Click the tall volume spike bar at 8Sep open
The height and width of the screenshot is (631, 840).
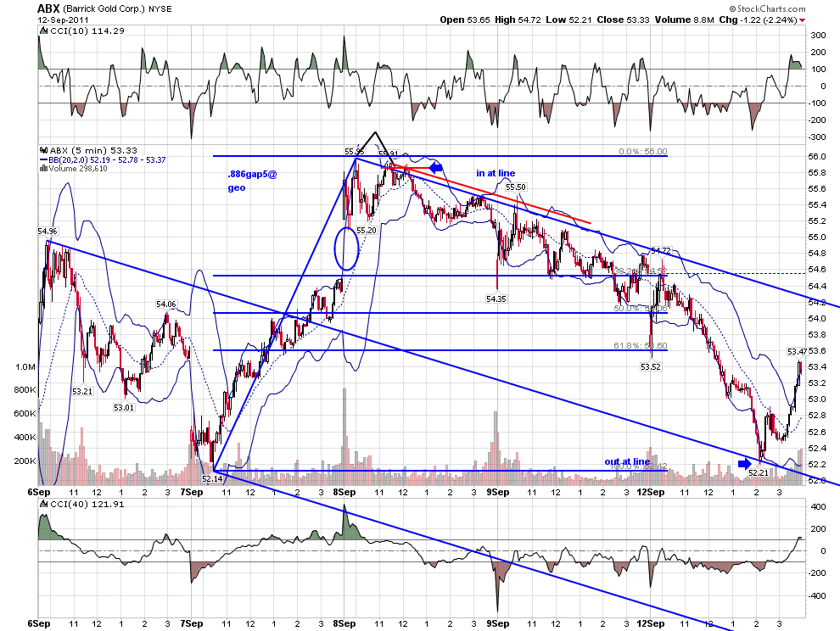point(344,436)
